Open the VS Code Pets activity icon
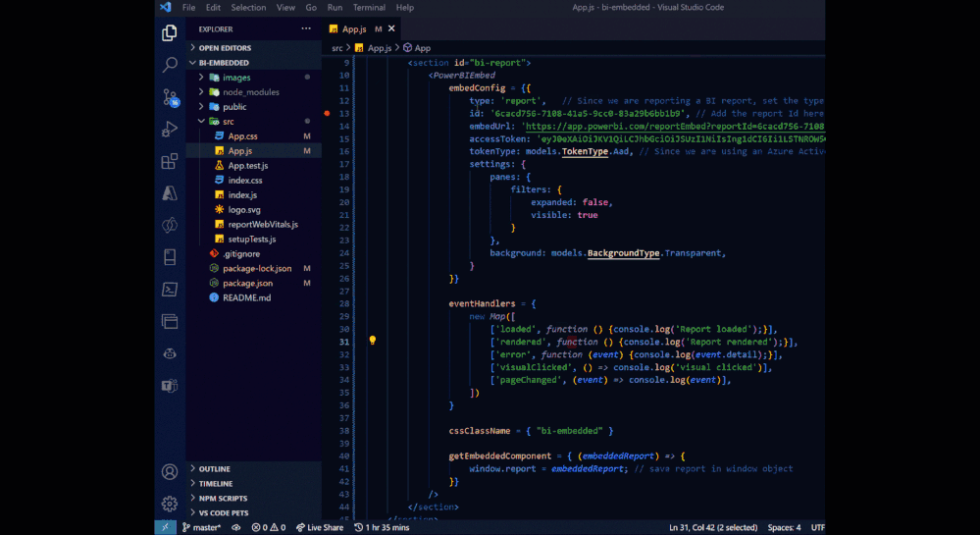The height and width of the screenshot is (535, 980). point(170,353)
